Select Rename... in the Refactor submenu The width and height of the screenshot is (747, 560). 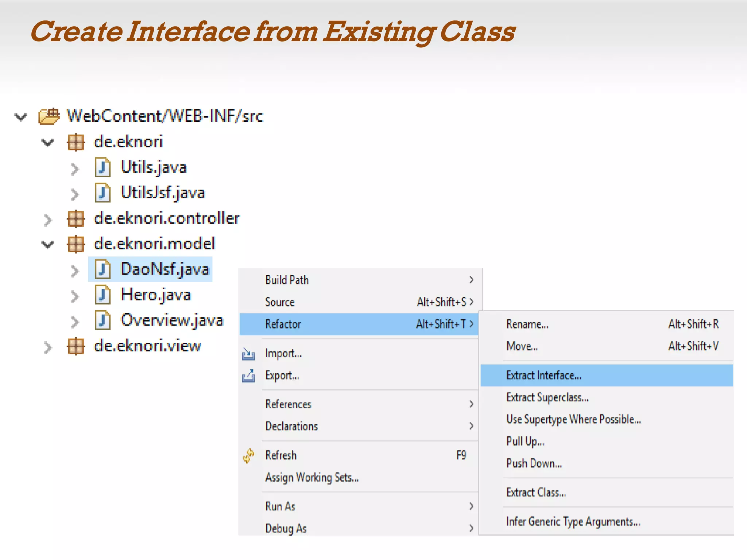(527, 324)
